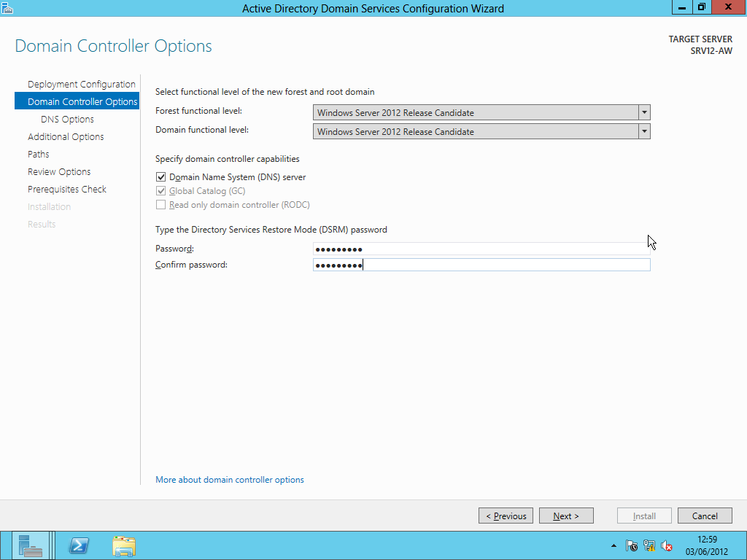Check Read only domain controller (RODC)

click(161, 205)
